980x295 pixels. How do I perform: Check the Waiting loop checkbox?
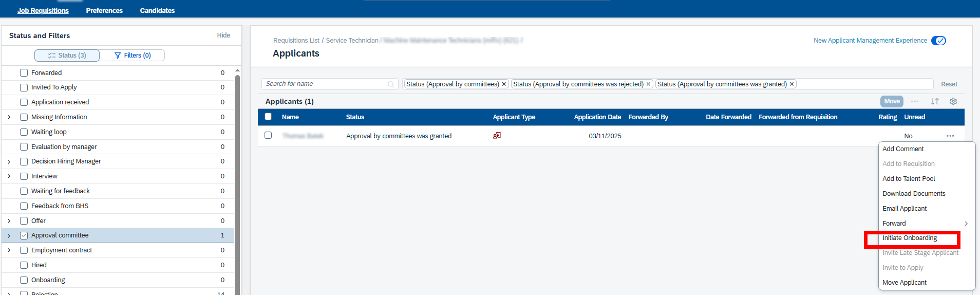[x=24, y=132]
